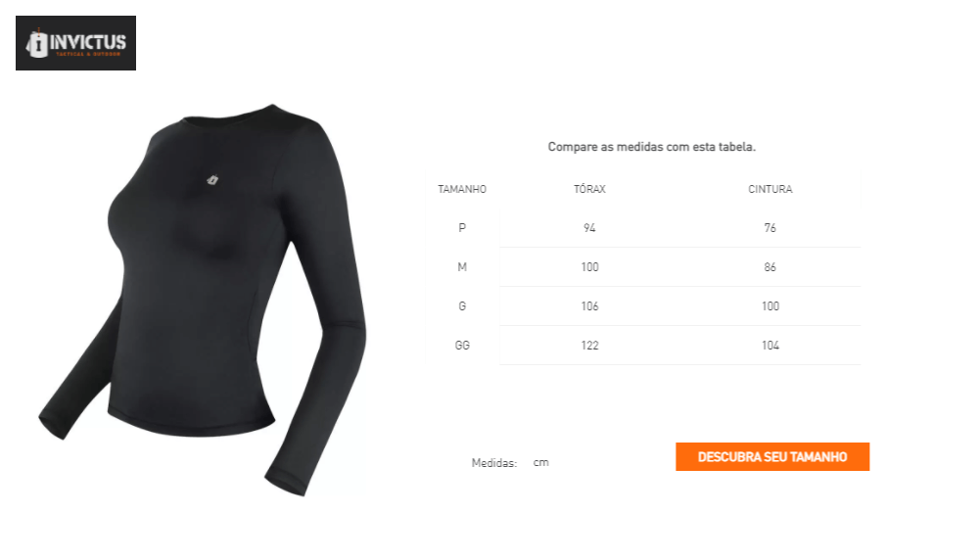Select the cm measurement unit
The height and width of the screenshot is (560, 979).
(x=540, y=463)
